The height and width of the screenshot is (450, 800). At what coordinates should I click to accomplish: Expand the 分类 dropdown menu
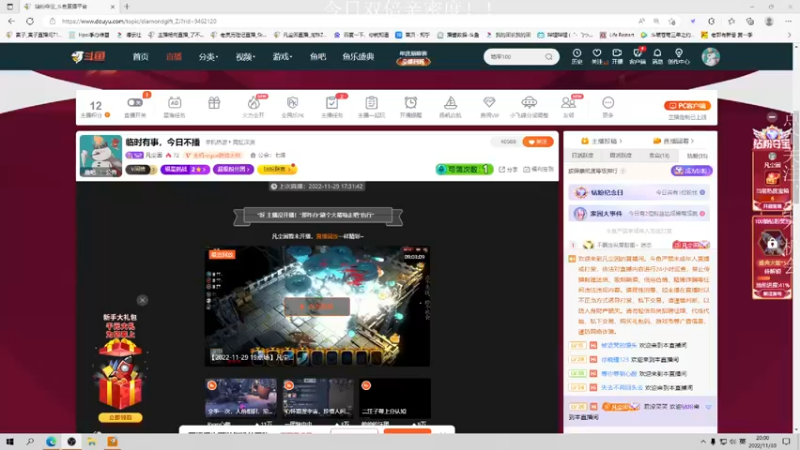(208, 57)
